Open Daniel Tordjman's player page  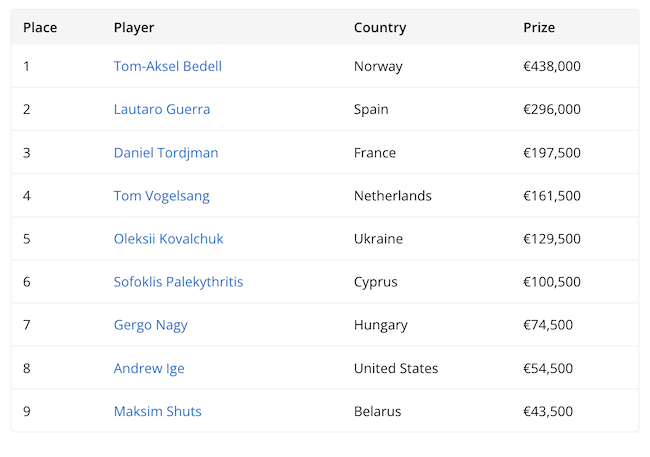pos(165,153)
